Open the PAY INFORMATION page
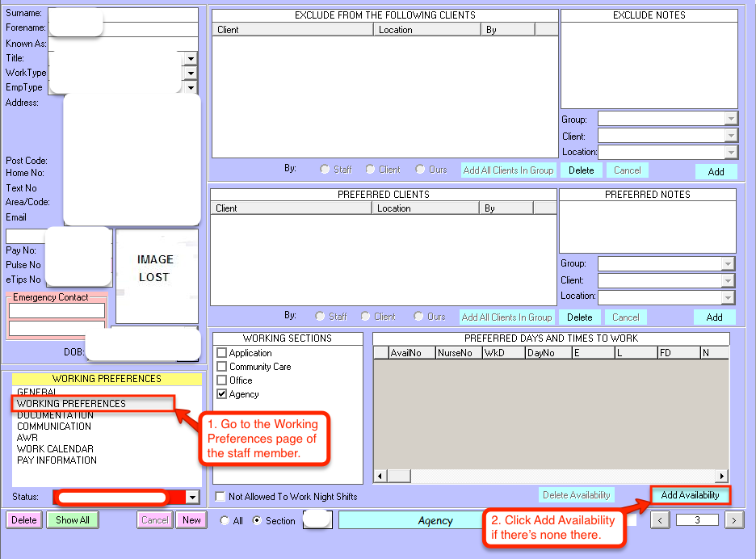Viewport: 756px width, 559px height. coord(57,460)
